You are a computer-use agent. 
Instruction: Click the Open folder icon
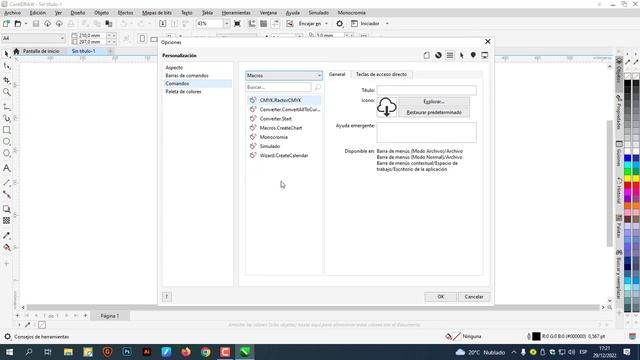pos(18,24)
